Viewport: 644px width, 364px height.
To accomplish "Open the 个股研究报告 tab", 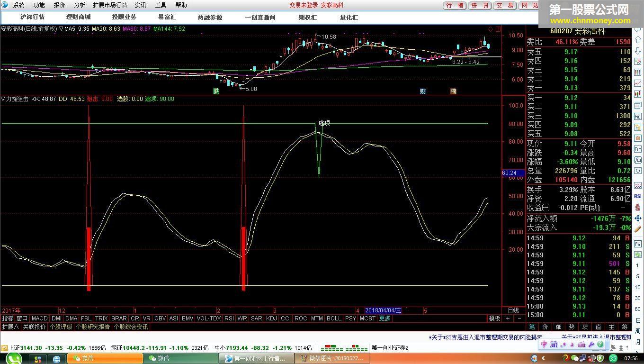I will [93, 327].
